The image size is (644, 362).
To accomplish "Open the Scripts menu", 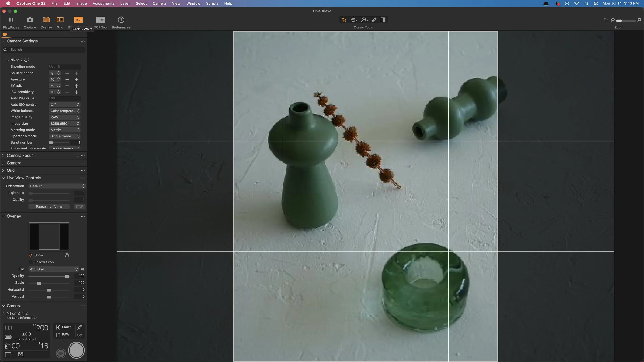I will pyautogui.click(x=212, y=3).
